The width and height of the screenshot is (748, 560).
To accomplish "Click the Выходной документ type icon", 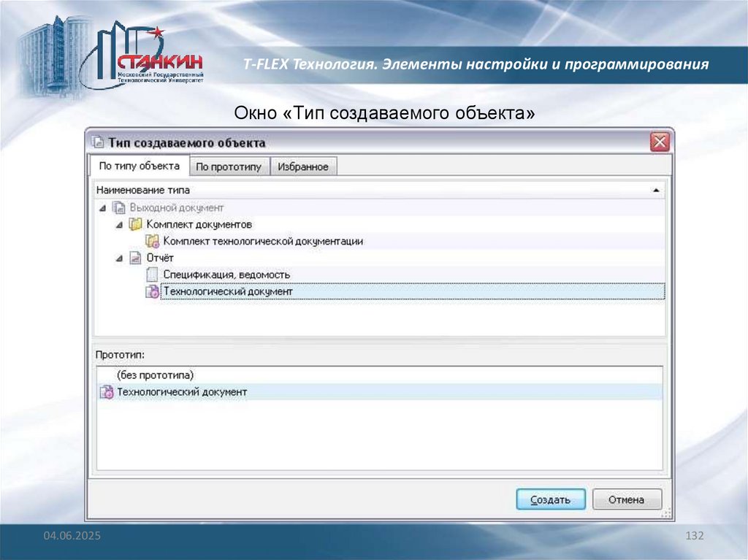I will [118, 208].
